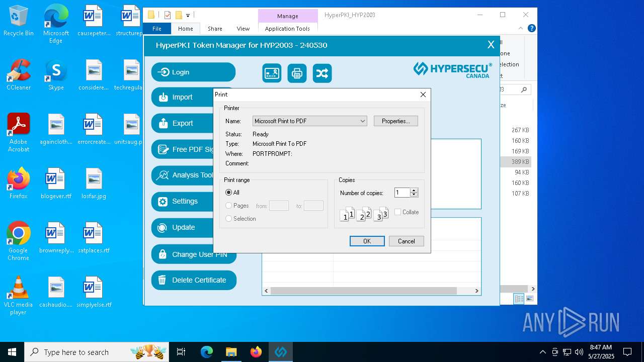Switch to the View ribbon tab

[x=243, y=29]
